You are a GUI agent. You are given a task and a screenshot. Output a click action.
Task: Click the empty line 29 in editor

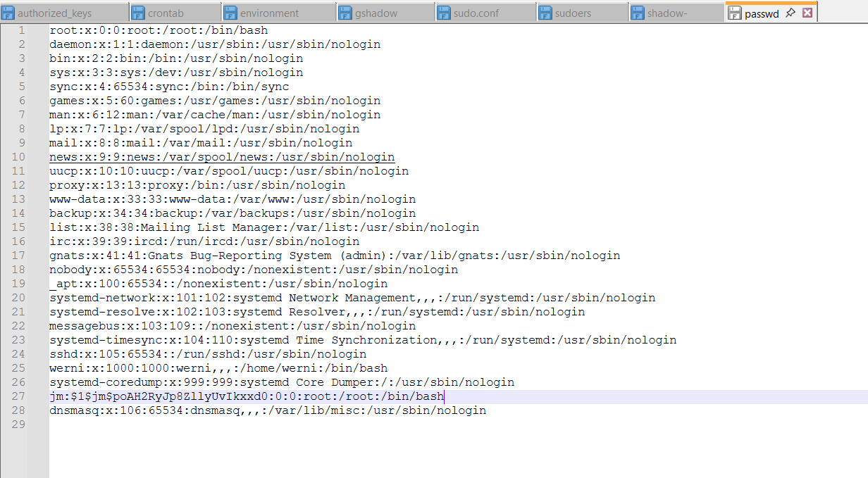(282, 424)
